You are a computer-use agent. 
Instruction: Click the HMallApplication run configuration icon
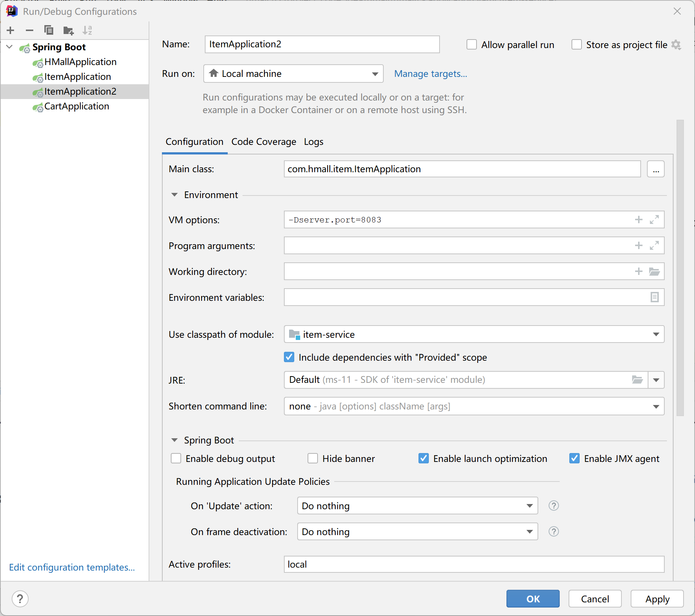(x=38, y=63)
